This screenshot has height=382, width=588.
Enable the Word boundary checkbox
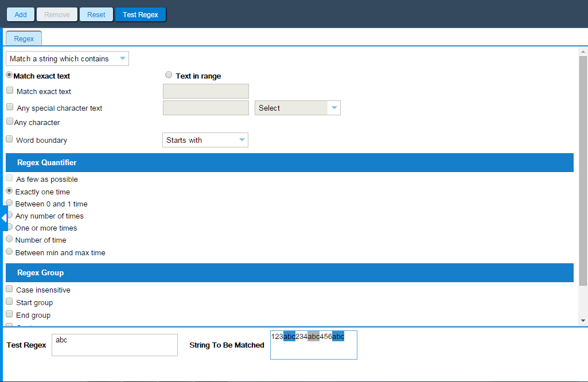(x=9, y=139)
